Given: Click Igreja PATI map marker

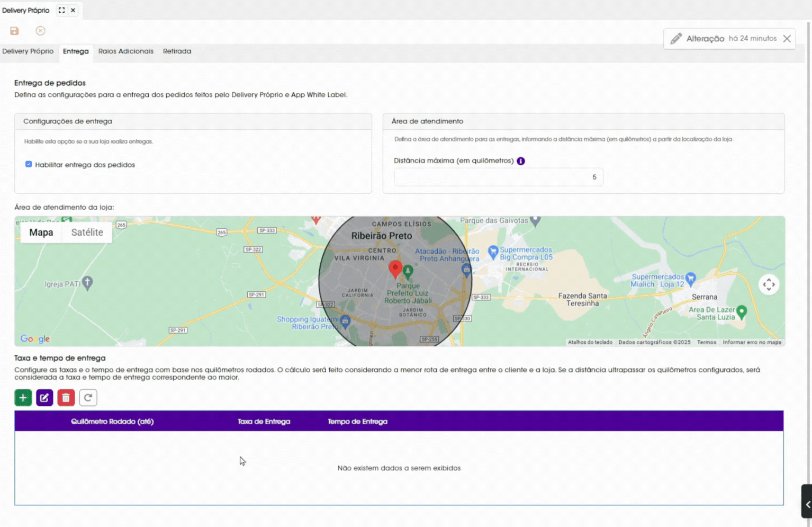Looking at the screenshot, I should [88, 283].
